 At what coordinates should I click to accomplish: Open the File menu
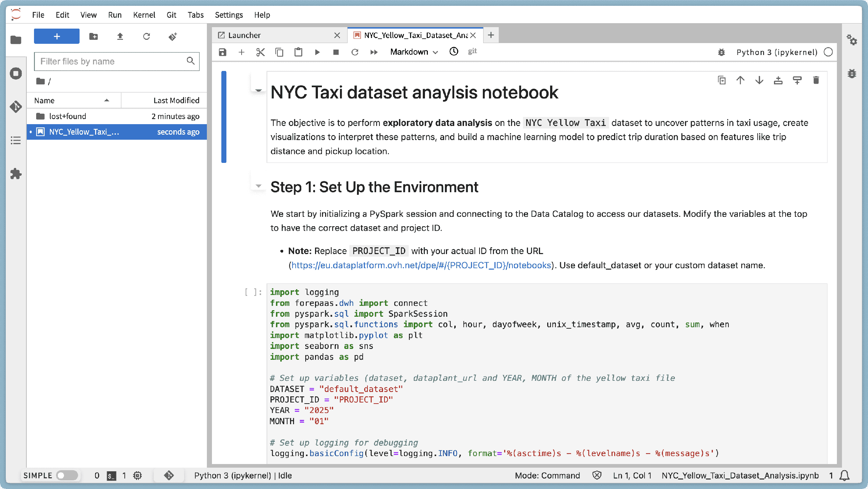tap(38, 15)
